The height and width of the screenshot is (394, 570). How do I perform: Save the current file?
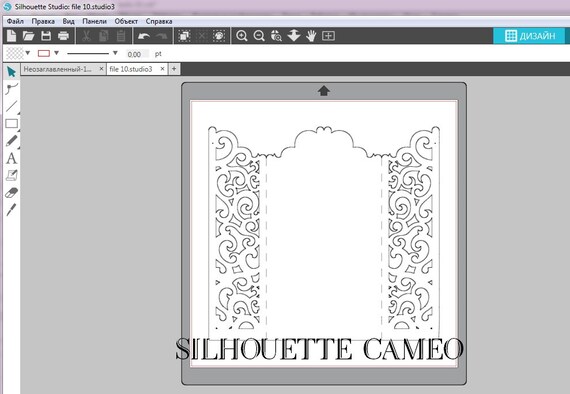tap(46, 36)
